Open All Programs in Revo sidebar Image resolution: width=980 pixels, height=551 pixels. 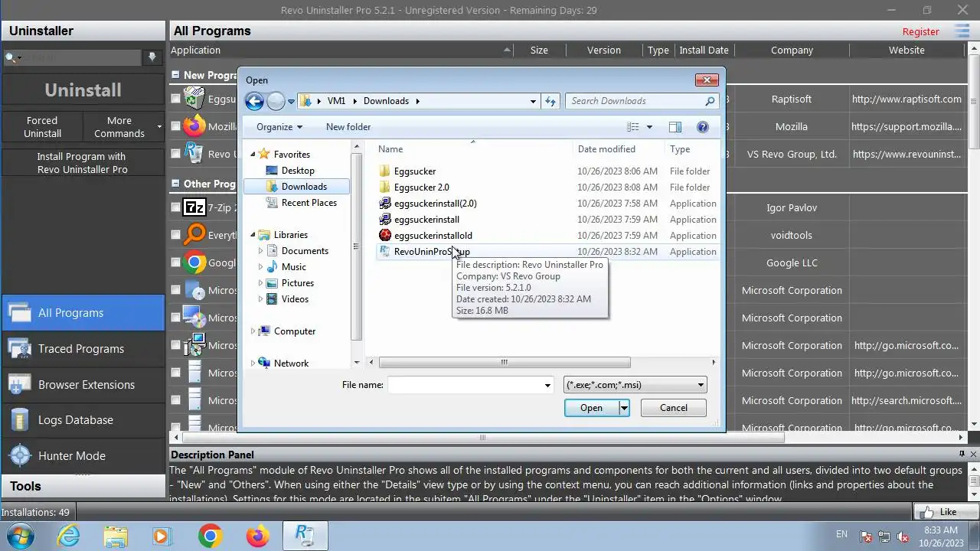[x=83, y=312]
